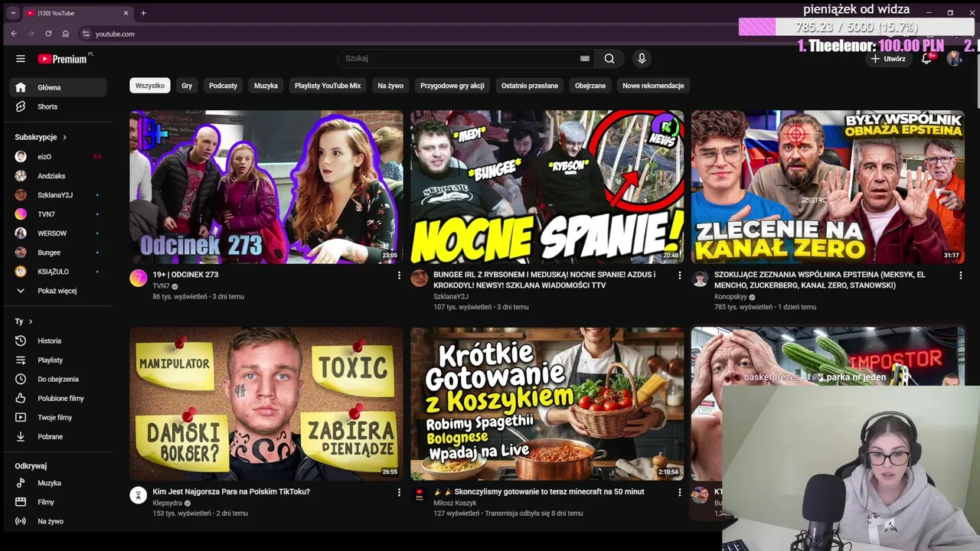Open Do obejrzenia watch later
This screenshot has height=551, width=980.
[x=58, y=379]
